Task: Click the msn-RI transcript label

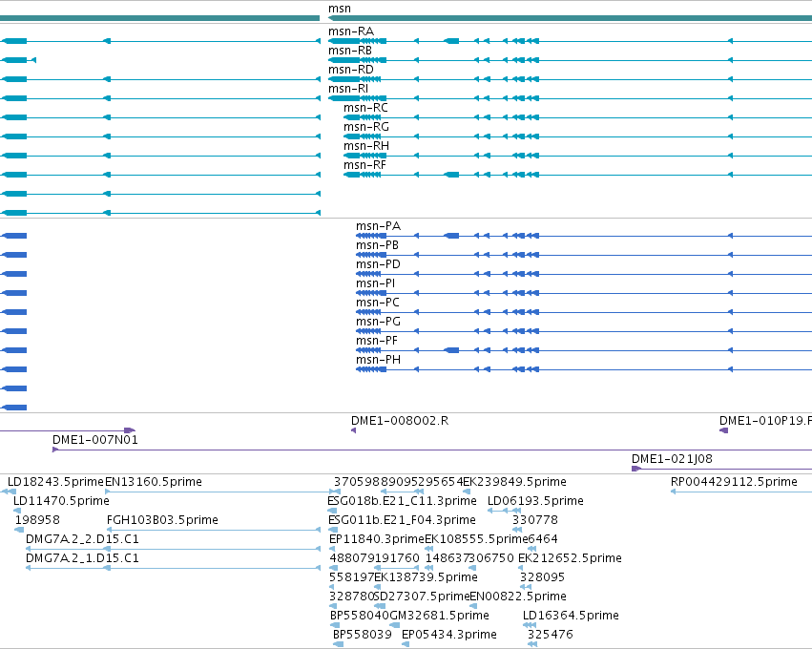Action: (348, 89)
